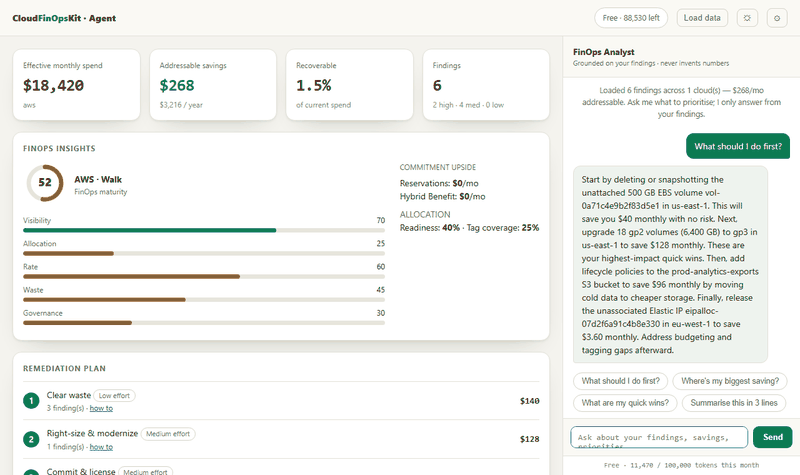Click the FinOps Analyst panel title
This screenshot has width=800, height=475.
coord(604,52)
